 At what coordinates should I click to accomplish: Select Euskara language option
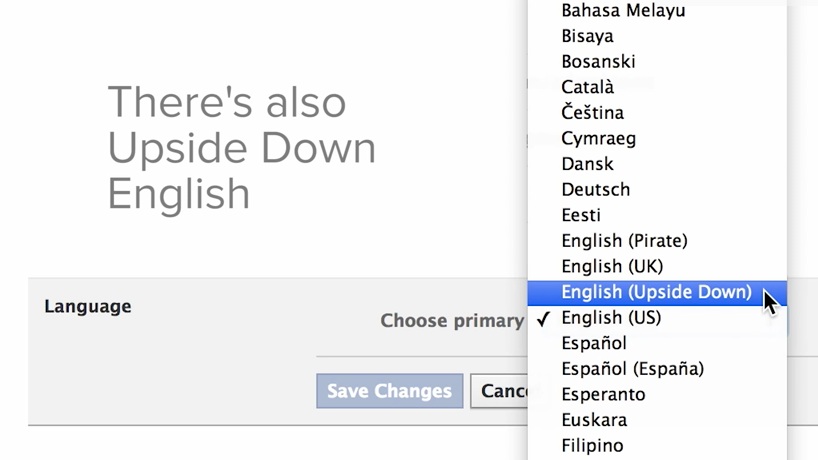(x=593, y=420)
